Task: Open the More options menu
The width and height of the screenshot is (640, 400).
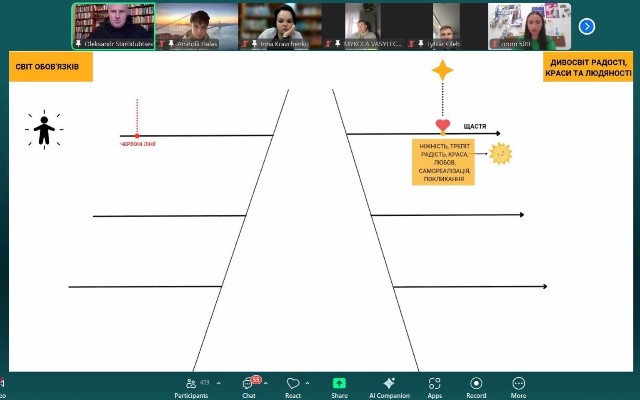Action: click(x=518, y=385)
